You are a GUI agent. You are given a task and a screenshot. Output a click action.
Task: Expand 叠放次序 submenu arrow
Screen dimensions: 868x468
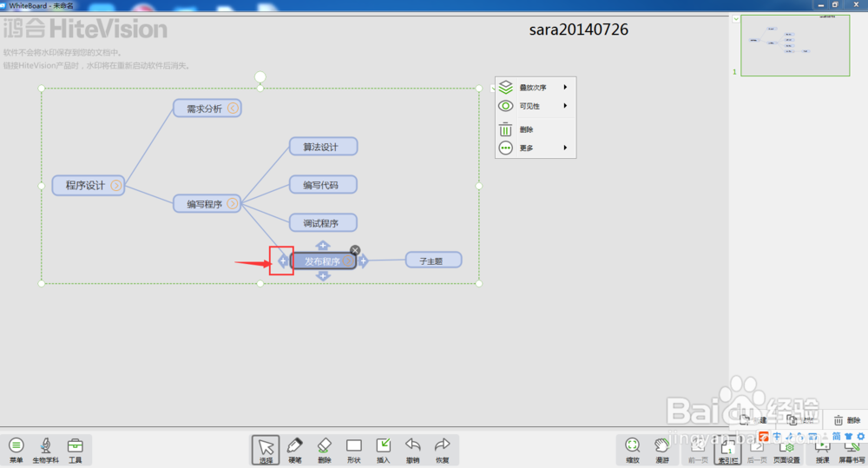pyautogui.click(x=565, y=87)
